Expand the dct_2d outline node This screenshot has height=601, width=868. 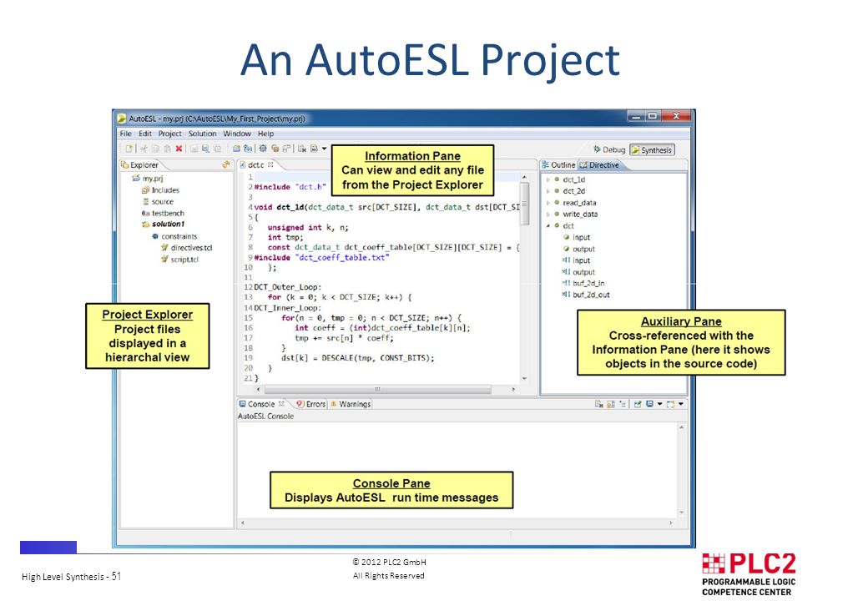(548, 191)
